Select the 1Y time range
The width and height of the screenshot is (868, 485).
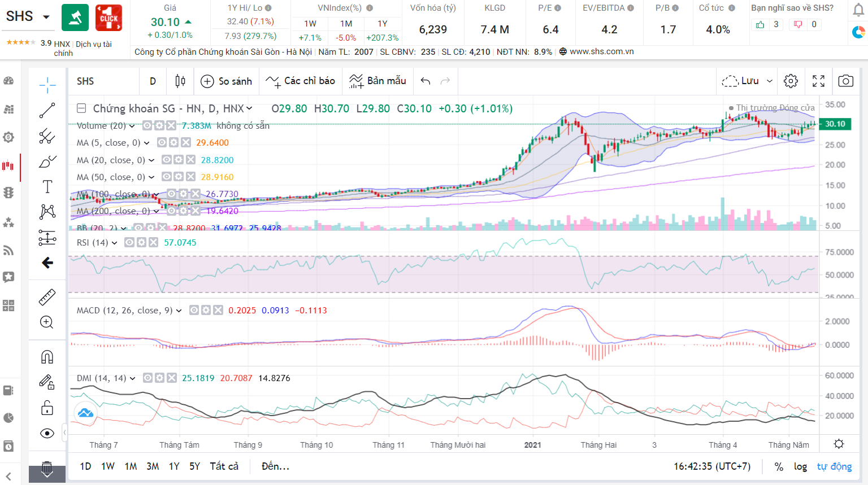point(174,466)
